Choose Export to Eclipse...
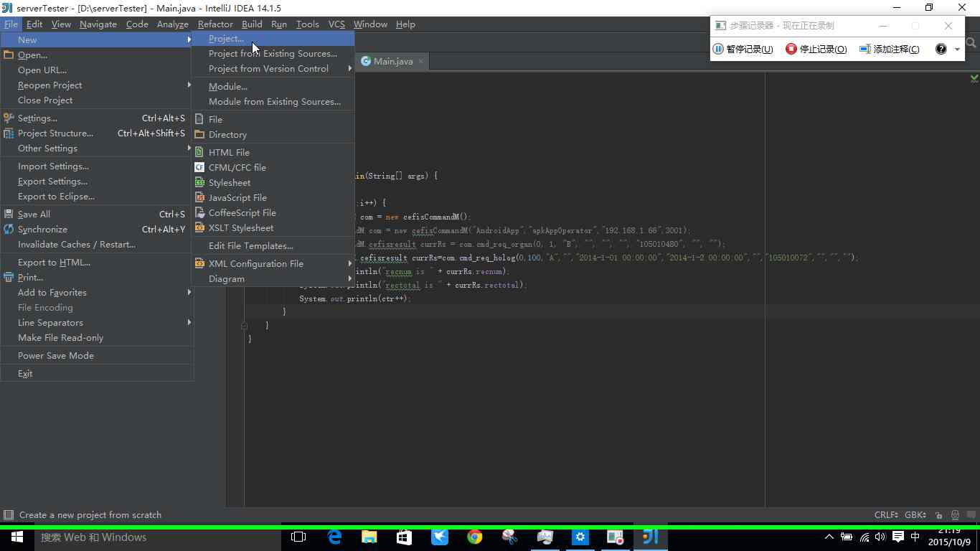 [x=97, y=197]
